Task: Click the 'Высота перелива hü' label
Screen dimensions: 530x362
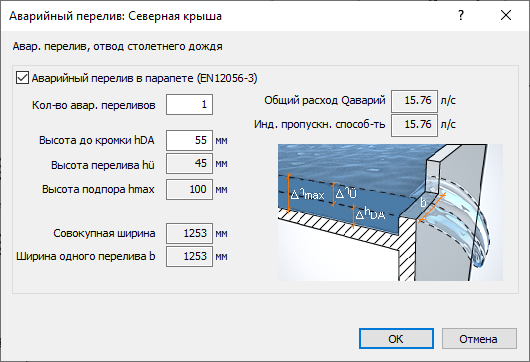Action: click(103, 165)
